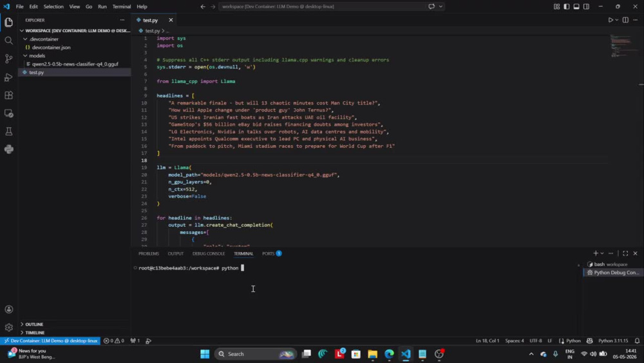Go back with the left arrow
The width and height of the screenshot is (644, 363).
point(203,6)
